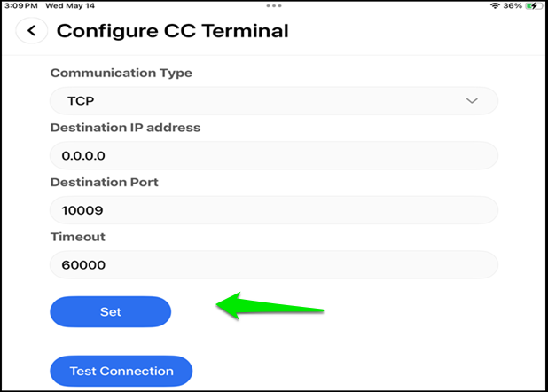Tap the 3:09 PM clock in status bar
The image size is (548, 392).
click(20, 5)
